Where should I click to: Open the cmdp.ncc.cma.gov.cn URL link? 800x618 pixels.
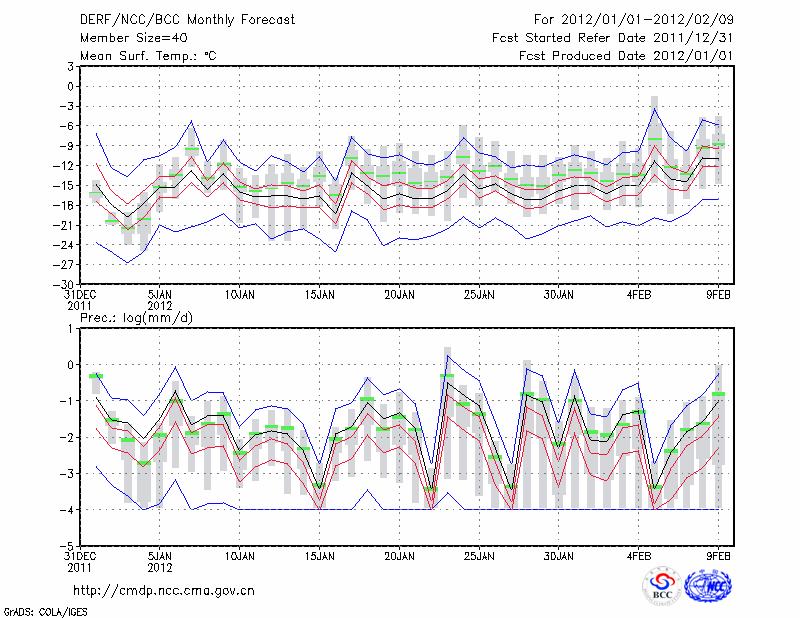(x=164, y=590)
